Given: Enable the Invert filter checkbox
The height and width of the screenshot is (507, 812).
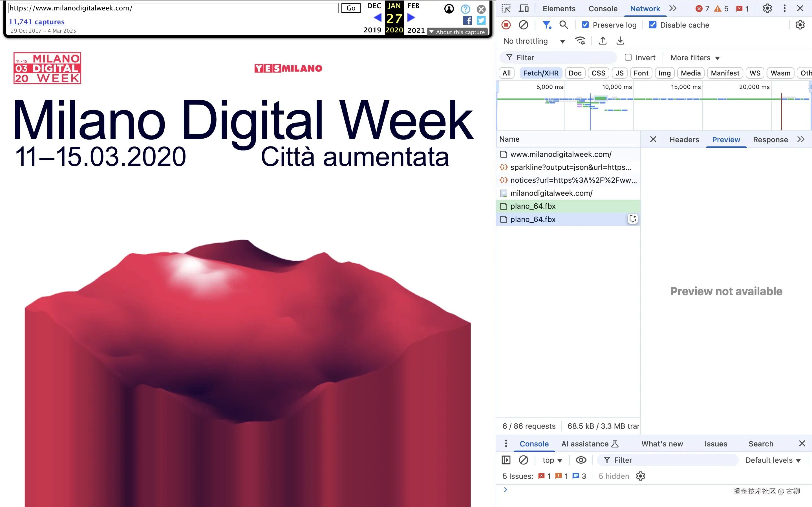Looking at the screenshot, I should tap(628, 58).
